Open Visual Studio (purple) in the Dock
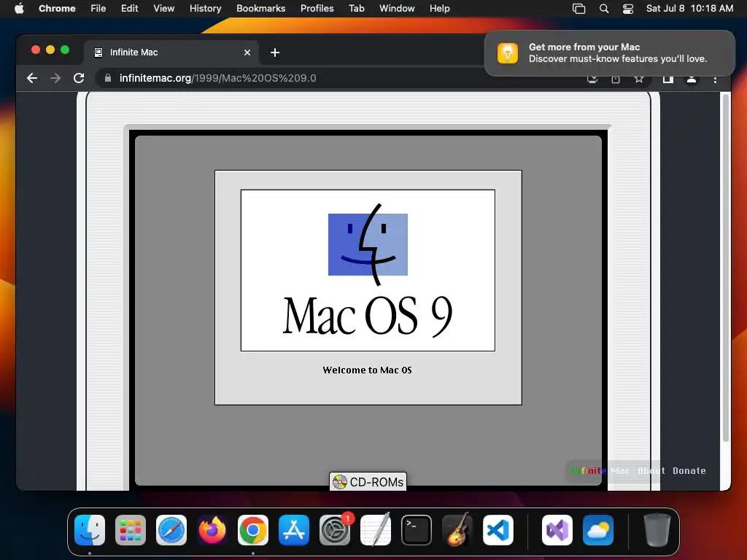Screen dimensions: 747x560 557,530
